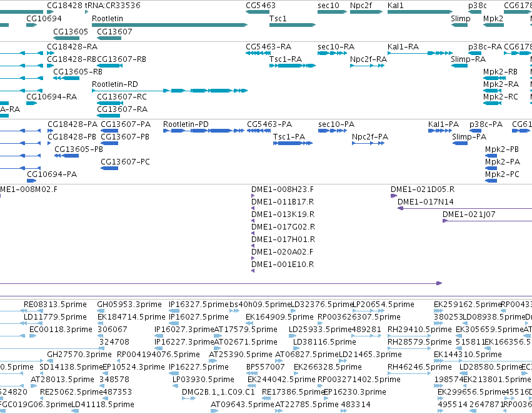Click the Mpk2-RB transcript label
This screenshot has height=414, width=532.
coord(500,71)
